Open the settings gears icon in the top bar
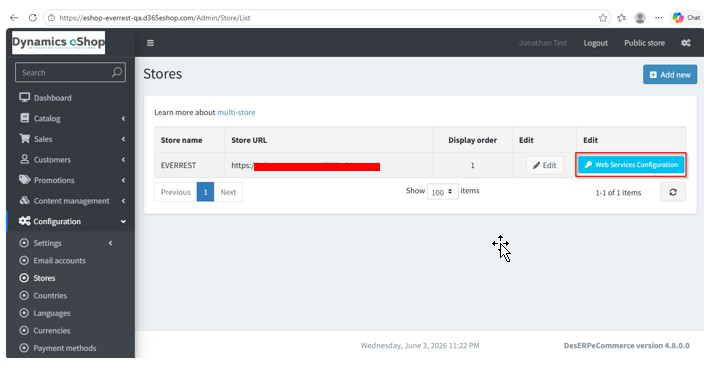Viewport: 716px width, 370px height. point(685,43)
